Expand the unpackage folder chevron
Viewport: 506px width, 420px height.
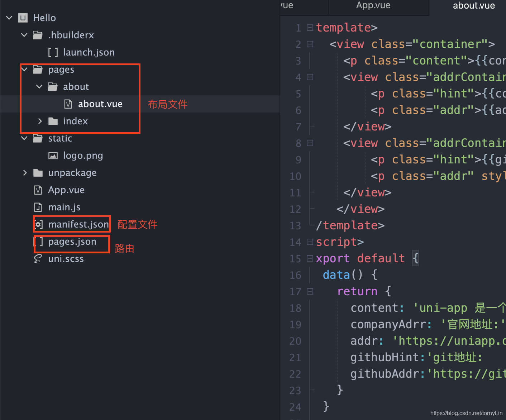tap(25, 173)
